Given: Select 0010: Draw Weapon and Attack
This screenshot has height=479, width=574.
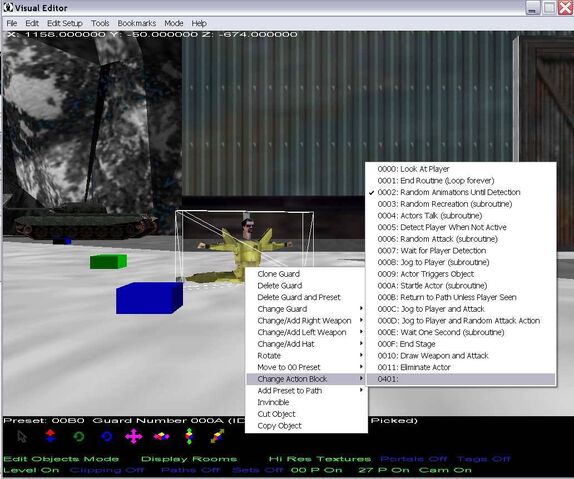Looking at the screenshot, I should [x=461, y=356].
